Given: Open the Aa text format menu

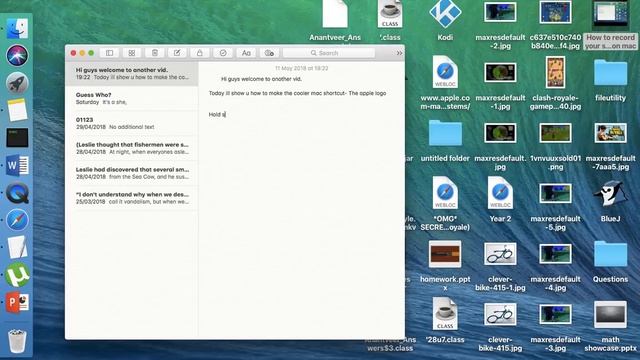Looking at the screenshot, I should [x=246, y=53].
